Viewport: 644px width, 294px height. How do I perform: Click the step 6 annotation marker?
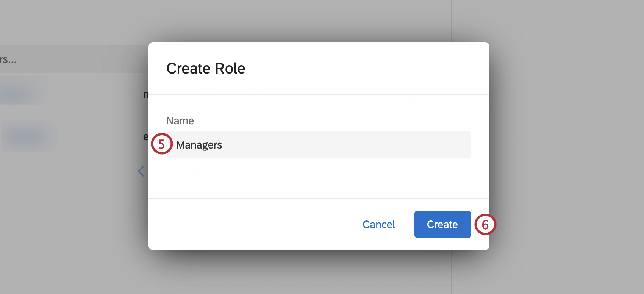pos(485,225)
